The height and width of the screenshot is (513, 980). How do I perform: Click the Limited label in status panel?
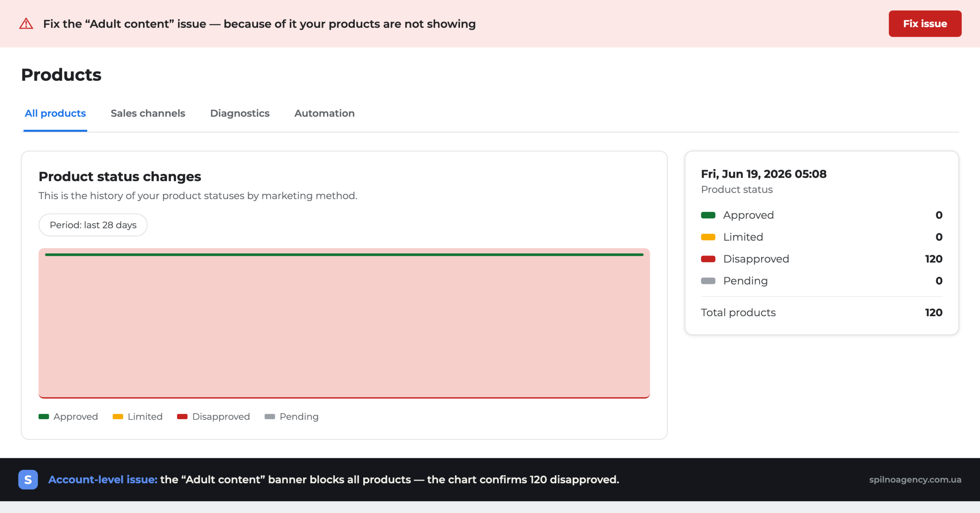743,237
